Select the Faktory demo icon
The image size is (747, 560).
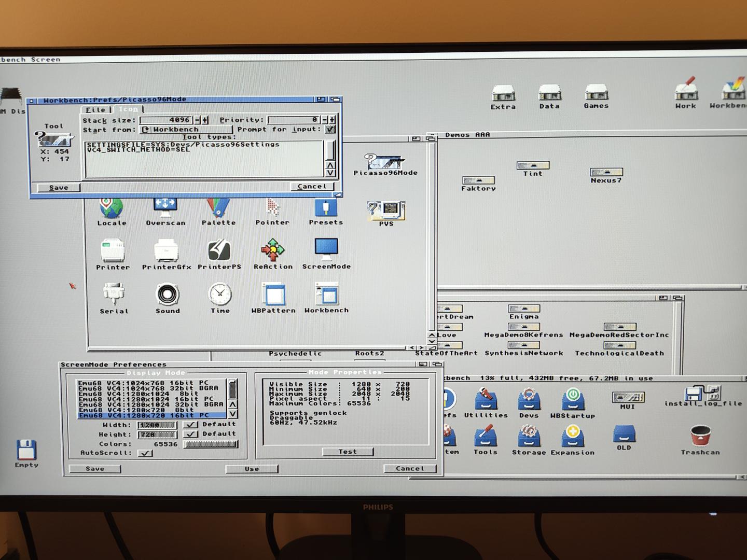[x=478, y=180]
